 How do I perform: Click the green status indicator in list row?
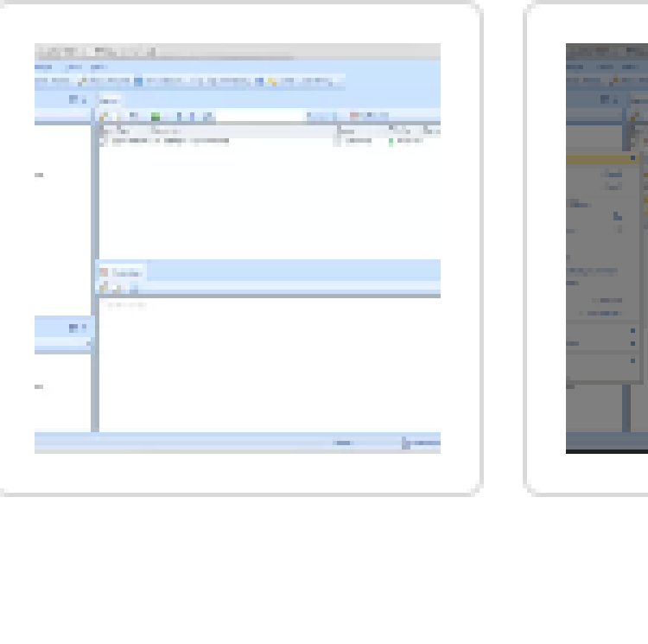(x=391, y=140)
